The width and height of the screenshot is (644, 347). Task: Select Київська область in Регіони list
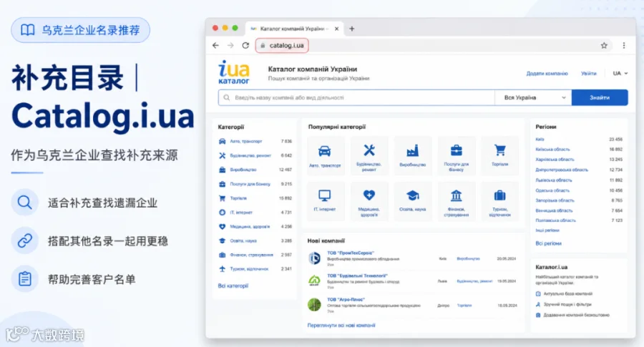(x=552, y=150)
